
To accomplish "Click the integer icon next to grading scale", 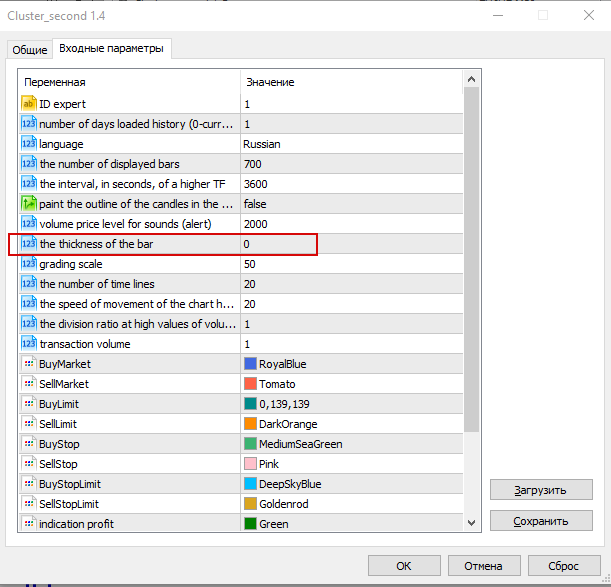I will pos(28,264).
